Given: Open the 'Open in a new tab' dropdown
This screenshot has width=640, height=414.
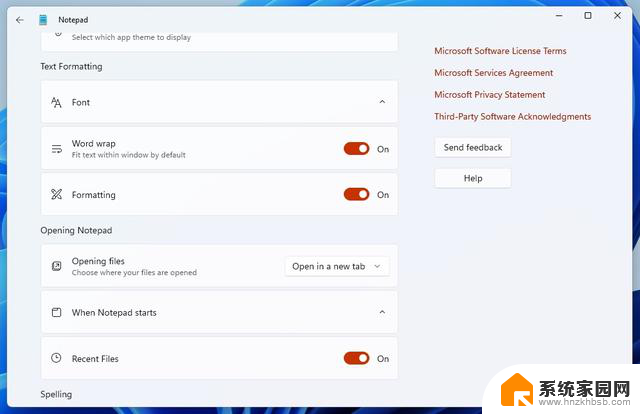Looking at the screenshot, I should click(x=337, y=266).
